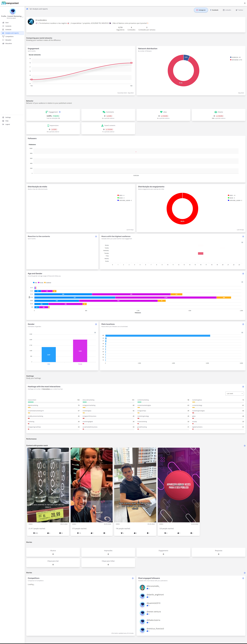
Task: Open the VOSS water video thumbnail
Action: coord(48,485)
